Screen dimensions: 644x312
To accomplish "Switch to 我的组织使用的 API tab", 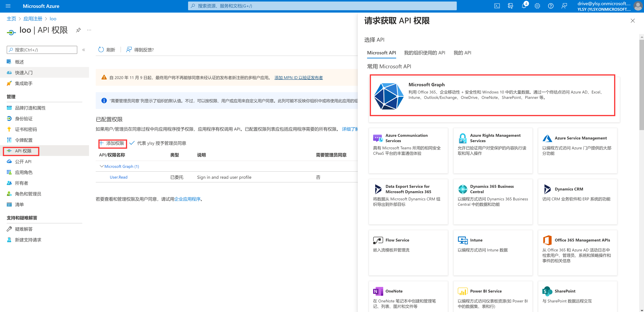I will [424, 53].
